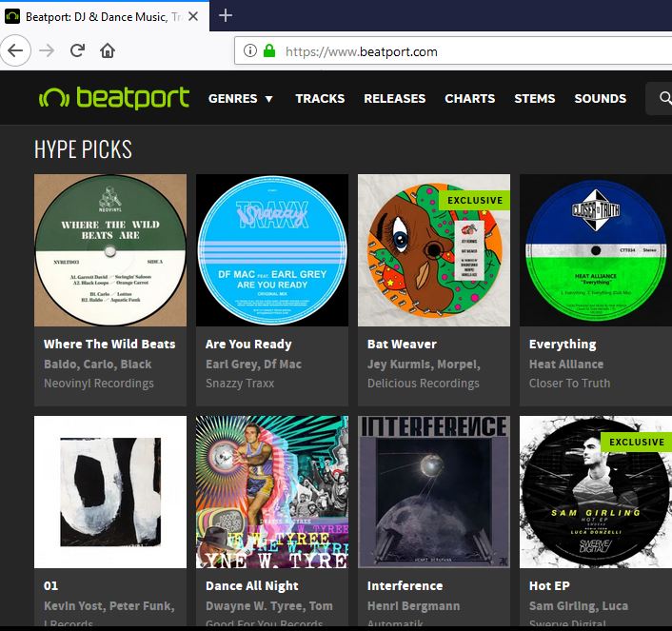Screen dimensions: 672x631
Task: Open Everything vinyl cover art
Action: pyautogui.click(x=596, y=250)
